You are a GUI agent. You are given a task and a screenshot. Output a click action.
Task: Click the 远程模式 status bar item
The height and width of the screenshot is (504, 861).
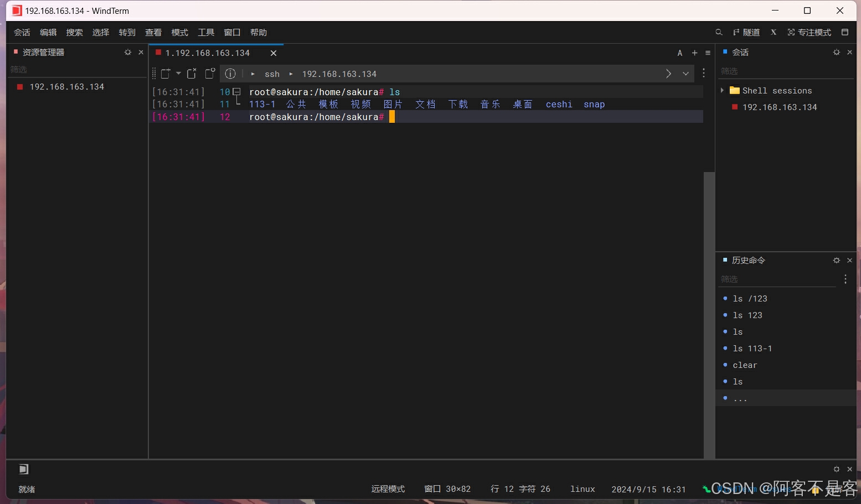(388, 489)
